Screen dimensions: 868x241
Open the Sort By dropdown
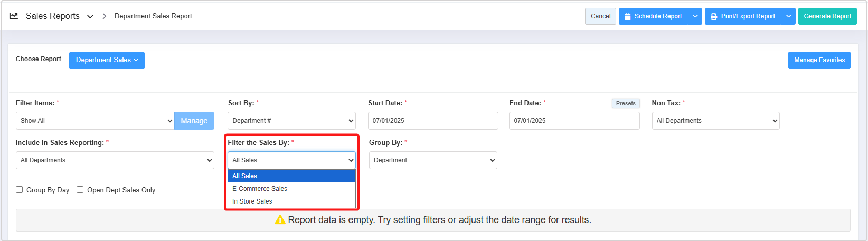click(x=291, y=121)
